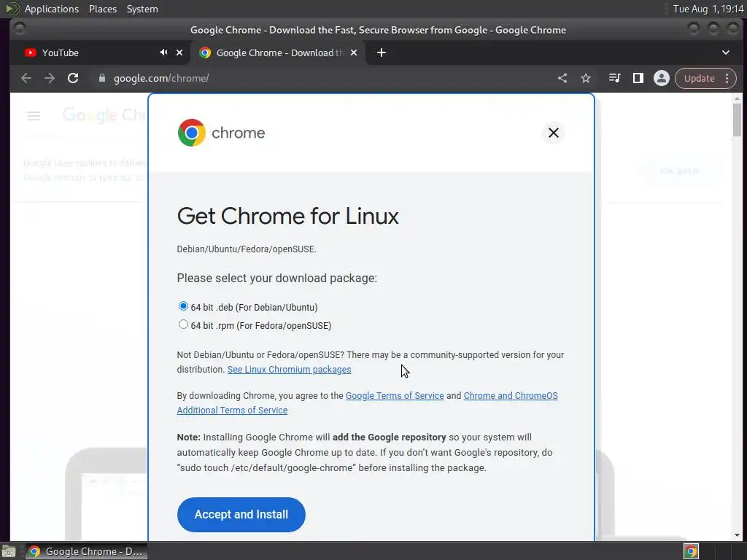Open the media controls icon
This screenshot has height=560, width=747.
614,78
